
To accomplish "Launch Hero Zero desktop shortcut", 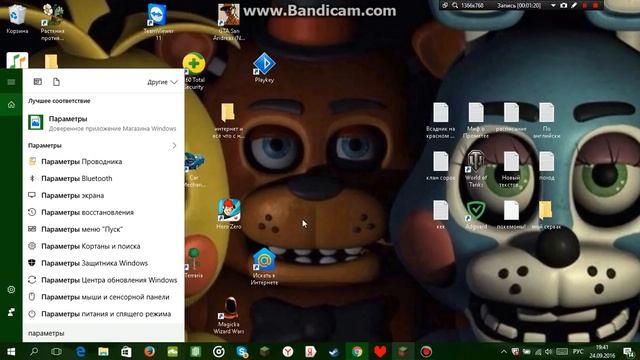I will pyautogui.click(x=229, y=214).
